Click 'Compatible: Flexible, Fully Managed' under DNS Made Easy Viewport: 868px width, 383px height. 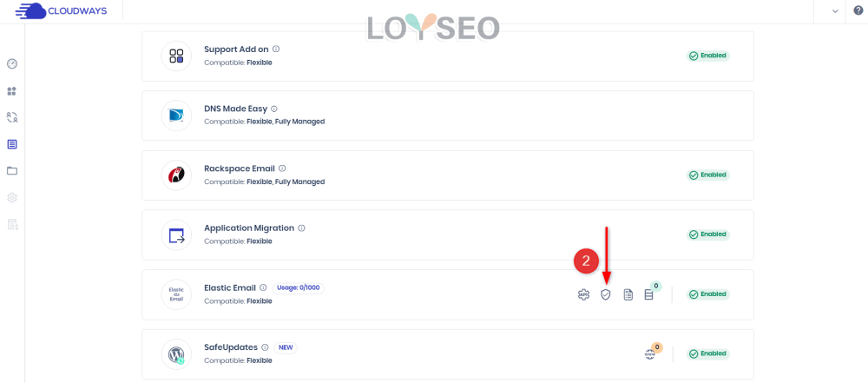click(x=265, y=122)
